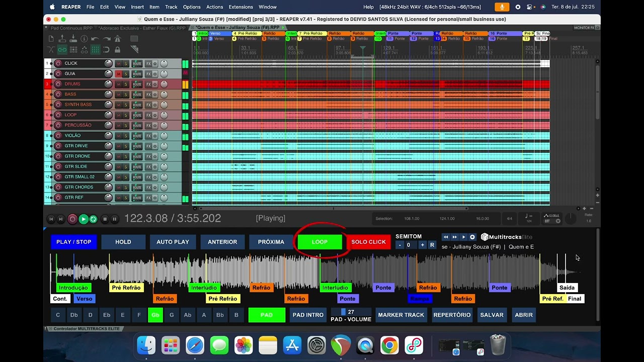Arm record on VIOLÃO track
Screen dimensions: 644x362
click(58, 136)
